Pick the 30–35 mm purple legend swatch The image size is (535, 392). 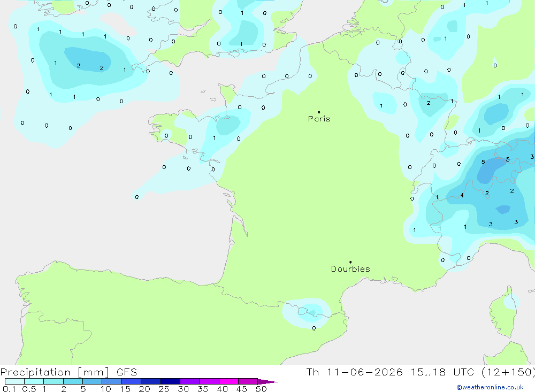pos(190,381)
